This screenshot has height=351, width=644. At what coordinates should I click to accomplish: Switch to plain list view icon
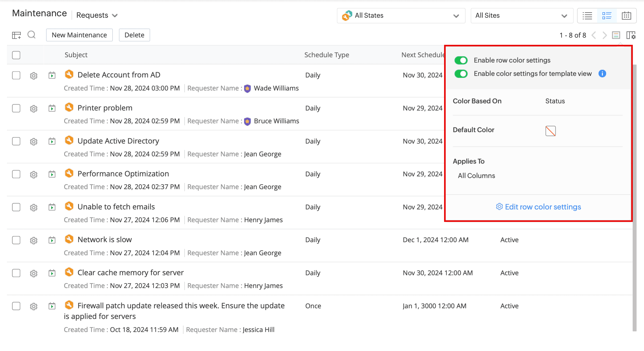click(587, 16)
